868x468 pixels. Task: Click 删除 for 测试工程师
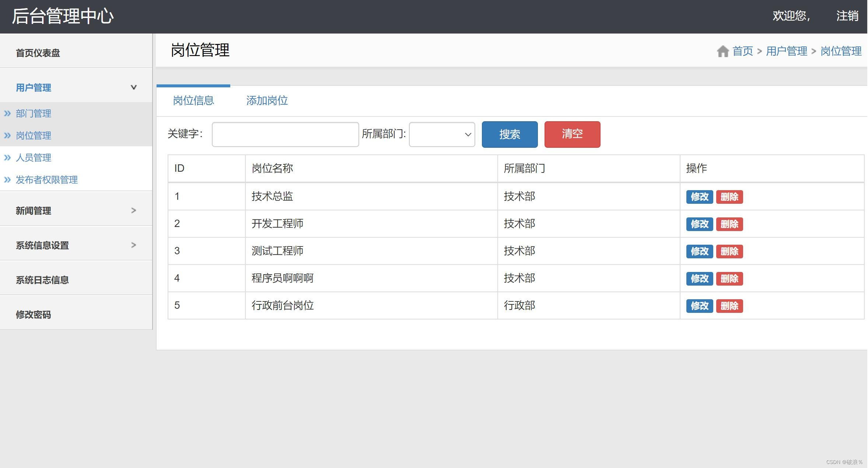click(x=729, y=251)
